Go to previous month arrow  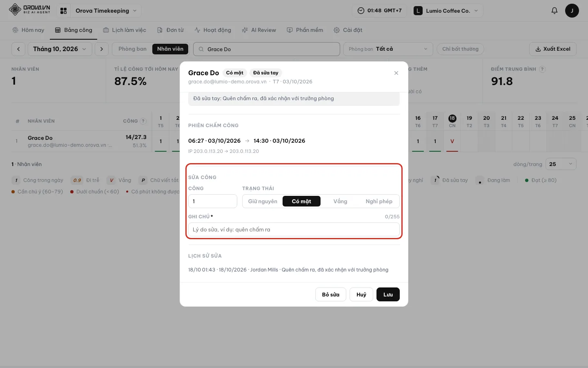(x=18, y=49)
